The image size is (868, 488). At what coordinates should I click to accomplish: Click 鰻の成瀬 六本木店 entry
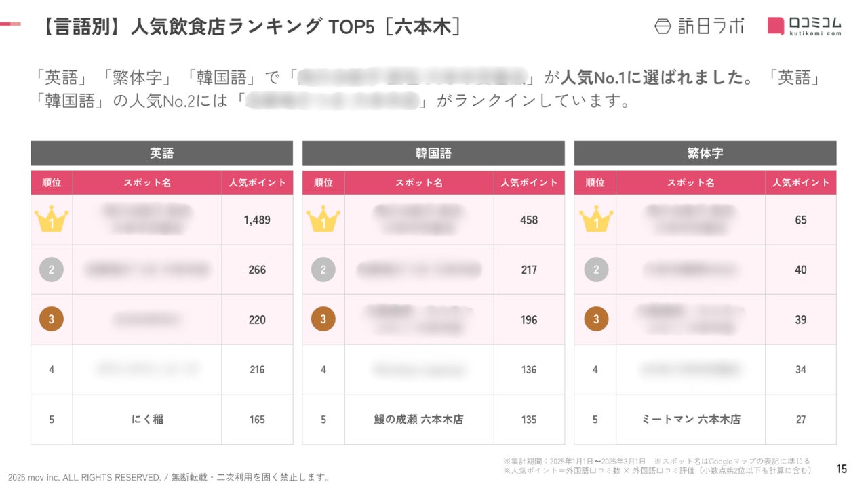(x=418, y=420)
